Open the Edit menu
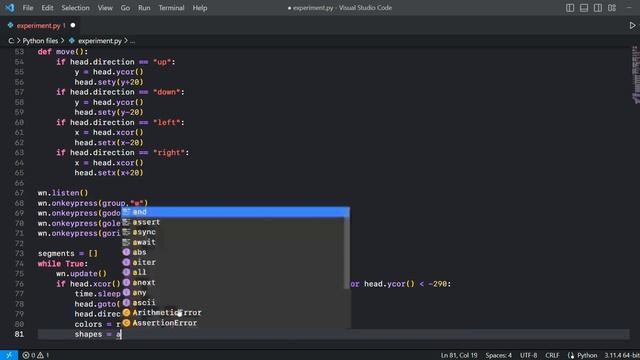Image resolution: width=640 pixels, height=360 pixels. click(x=47, y=8)
